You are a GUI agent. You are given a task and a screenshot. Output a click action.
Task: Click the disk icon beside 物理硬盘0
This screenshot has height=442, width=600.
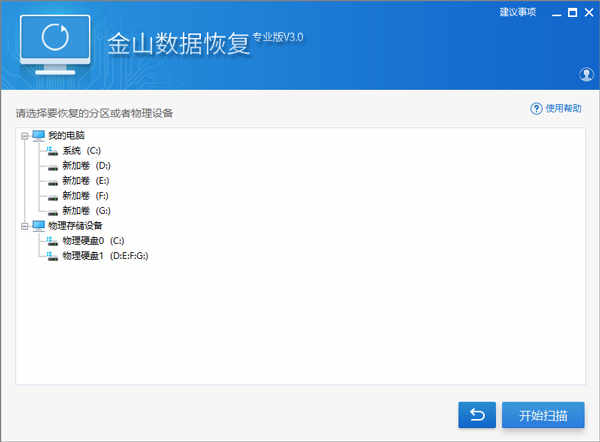[52, 241]
